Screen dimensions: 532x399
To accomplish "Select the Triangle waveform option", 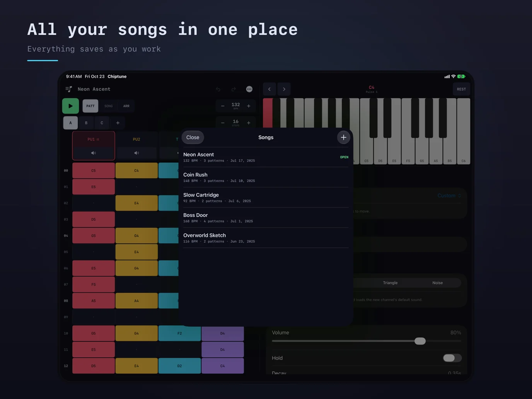I will pyautogui.click(x=390, y=283).
